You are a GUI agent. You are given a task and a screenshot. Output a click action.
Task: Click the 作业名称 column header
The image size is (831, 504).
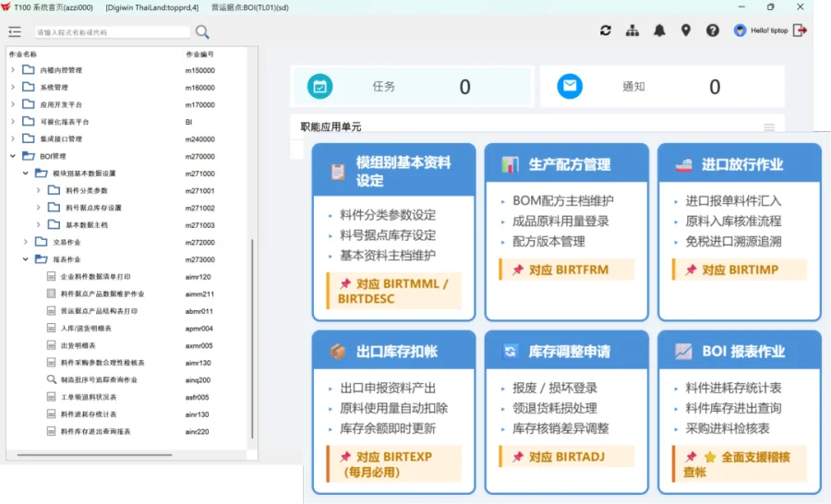click(x=23, y=54)
